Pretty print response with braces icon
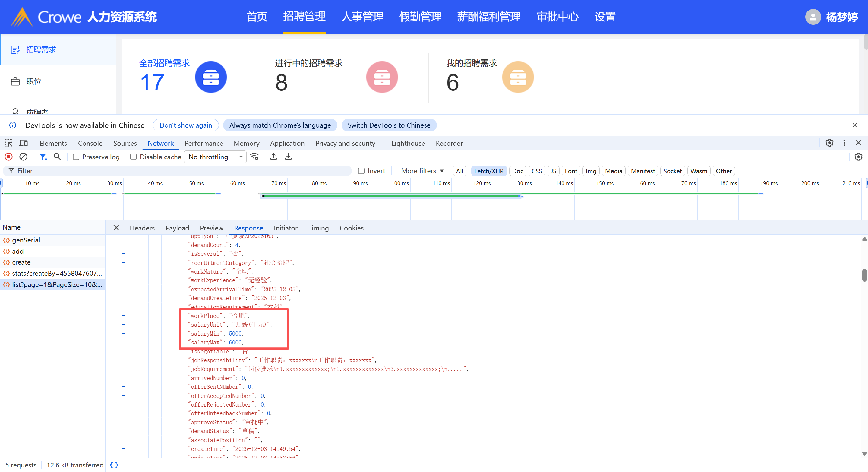This screenshot has width=868, height=472. pos(114,465)
